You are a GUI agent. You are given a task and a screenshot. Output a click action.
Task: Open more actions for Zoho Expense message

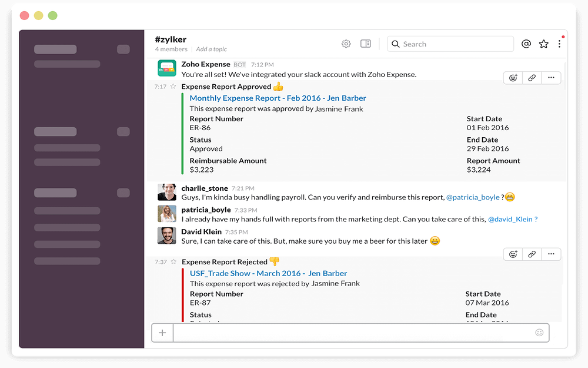[551, 78]
